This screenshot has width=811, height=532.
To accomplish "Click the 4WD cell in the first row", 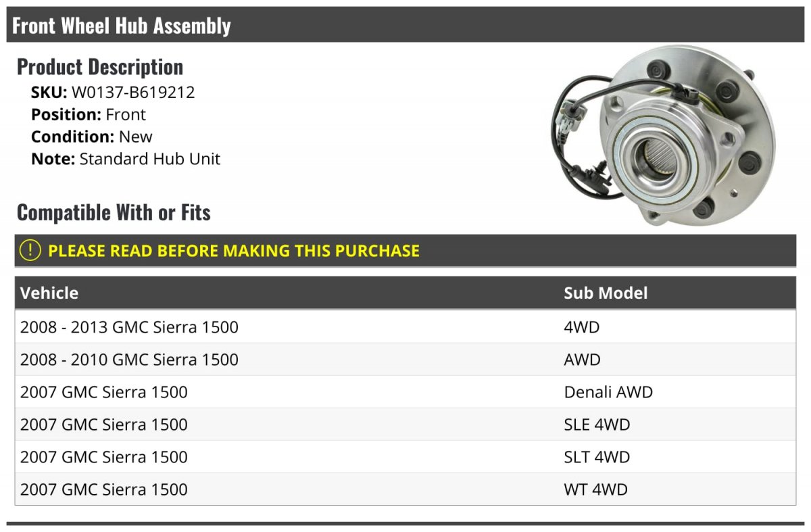I will tap(582, 327).
